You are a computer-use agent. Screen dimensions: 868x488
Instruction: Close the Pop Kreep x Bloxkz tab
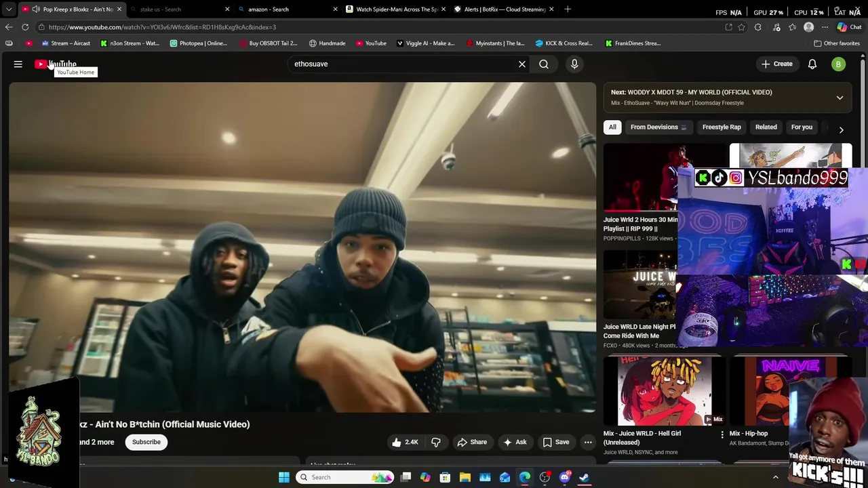(119, 9)
